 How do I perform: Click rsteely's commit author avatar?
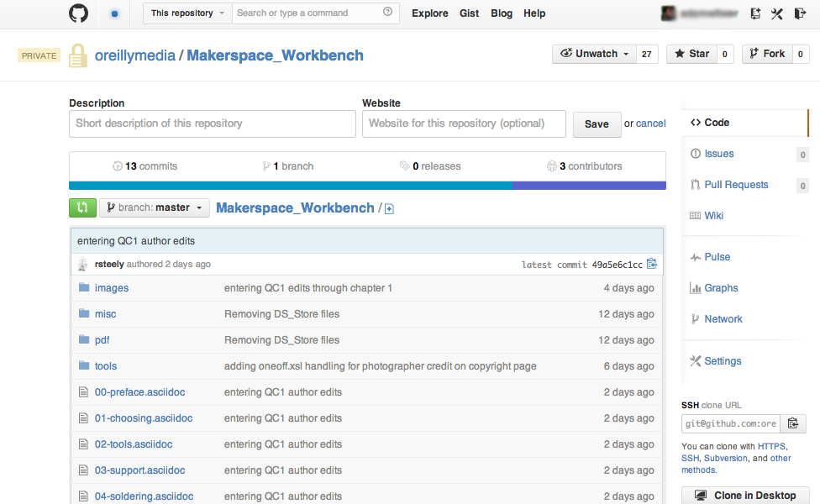pos(82,264)
